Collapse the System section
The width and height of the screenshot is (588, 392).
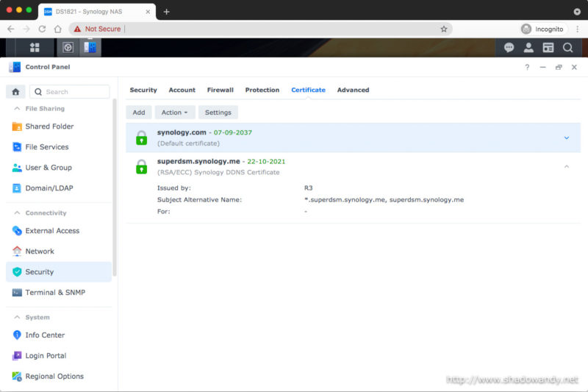(17, 317)
